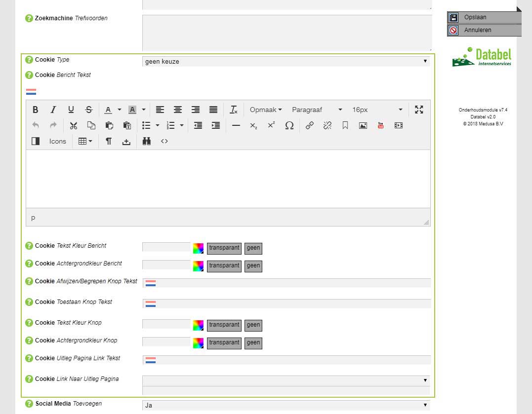
Task: Click the insert YouTube video icon
Action: (381, 125)
